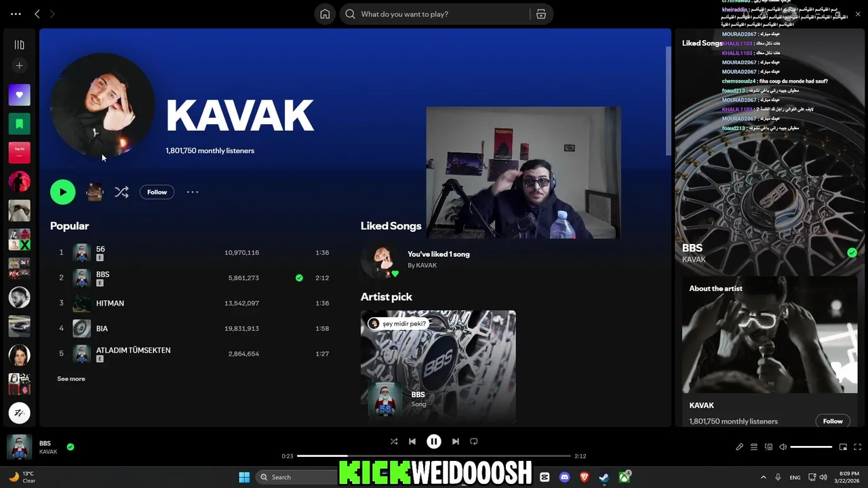Open the white circle logo playlist in the sidebar
This screenshot has height=488, width=868.
(x=19, y=412)
